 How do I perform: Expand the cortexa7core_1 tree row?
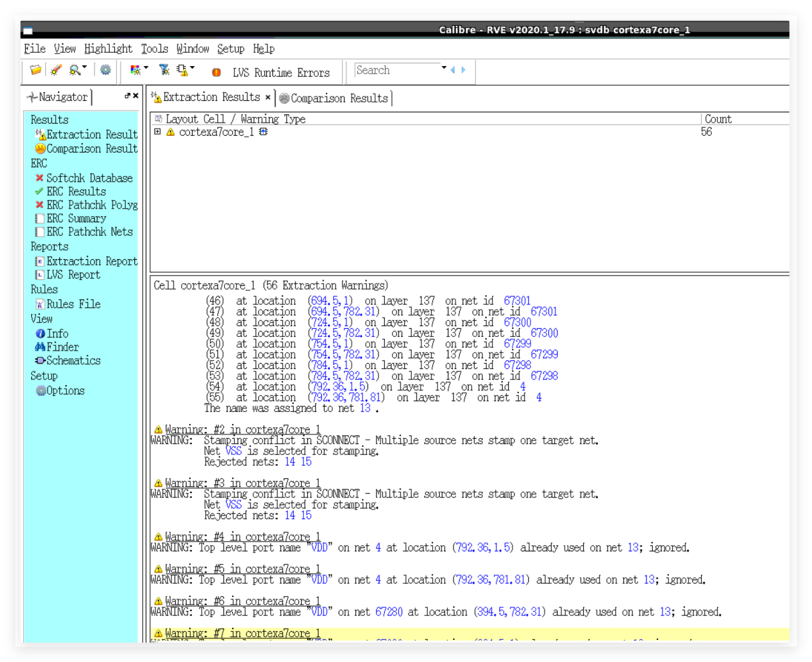158,132
